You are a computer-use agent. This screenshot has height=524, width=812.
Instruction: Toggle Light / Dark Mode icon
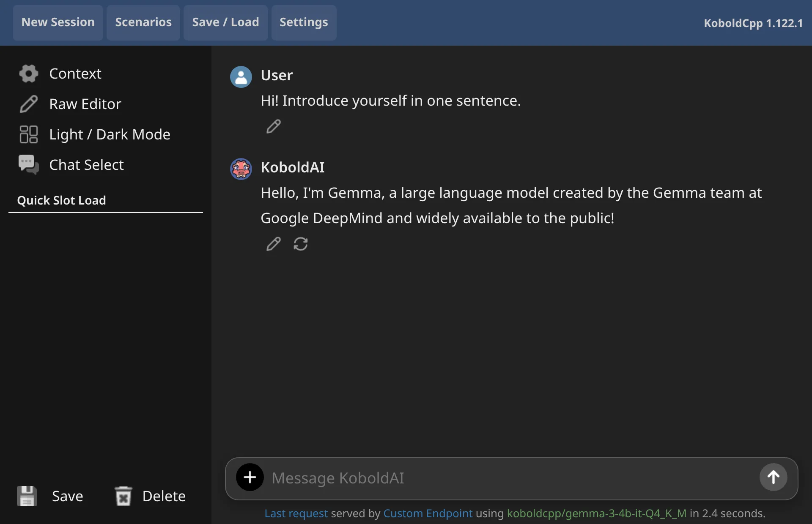29,134
